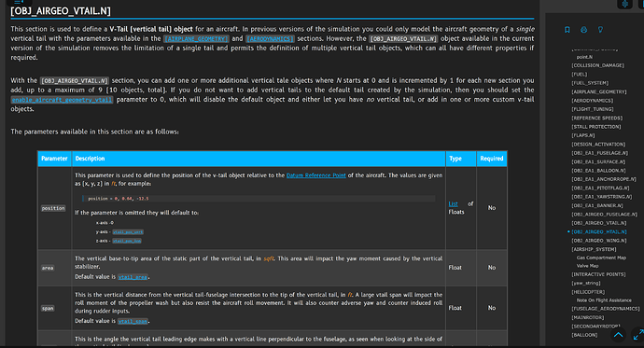Viewport: 644px width, 348px height.
Task: Select [MAINROTOR] in the sidebar
Action: (x=587, y=317)
